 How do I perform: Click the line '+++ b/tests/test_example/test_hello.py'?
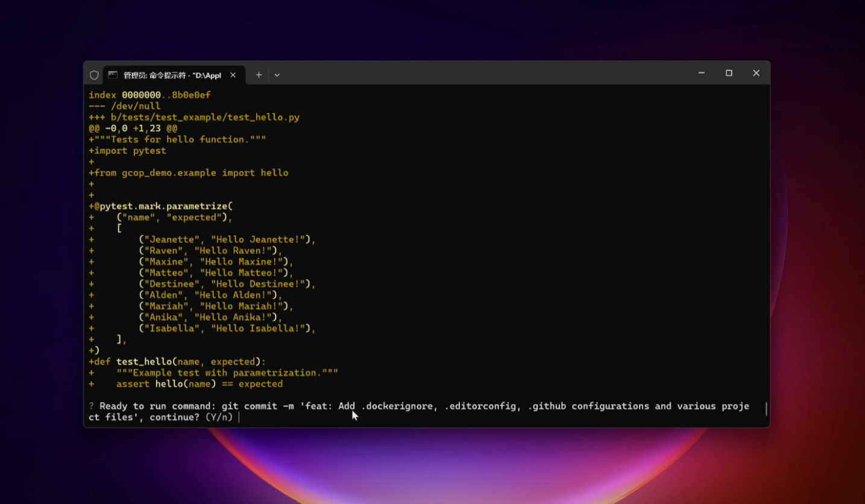click(193, 117)
